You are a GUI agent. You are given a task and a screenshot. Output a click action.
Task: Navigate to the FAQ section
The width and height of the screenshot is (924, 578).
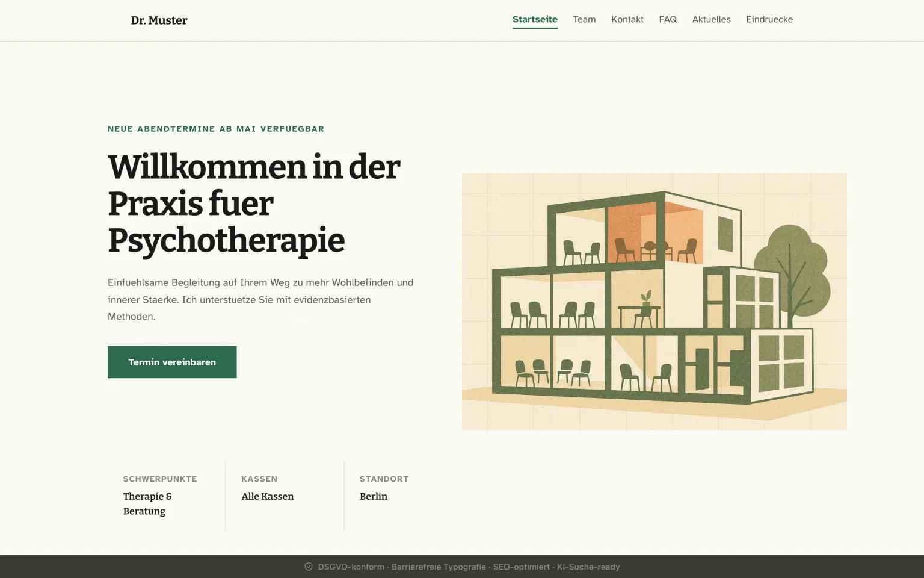(668, 19)
